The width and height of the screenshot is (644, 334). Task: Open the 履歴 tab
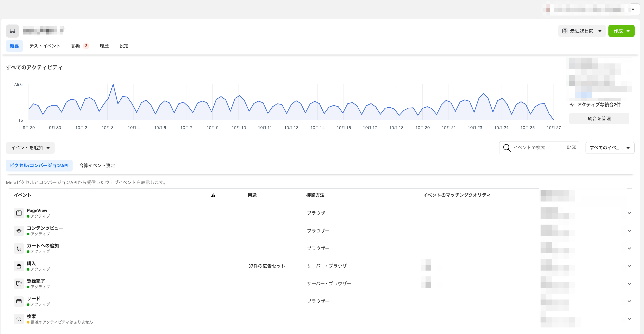tap(104, 46)
